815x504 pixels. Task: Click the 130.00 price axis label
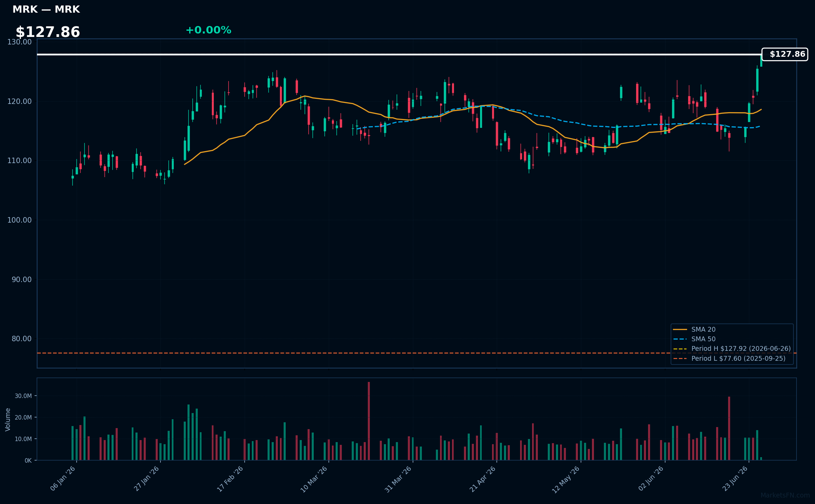pyautogui.click(x=20, y=42)
